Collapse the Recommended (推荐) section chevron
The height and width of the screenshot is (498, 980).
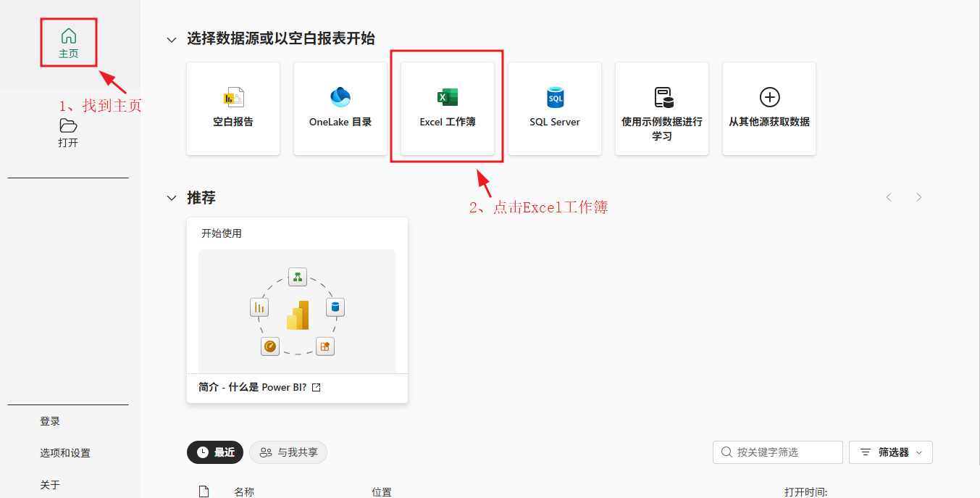172,198
